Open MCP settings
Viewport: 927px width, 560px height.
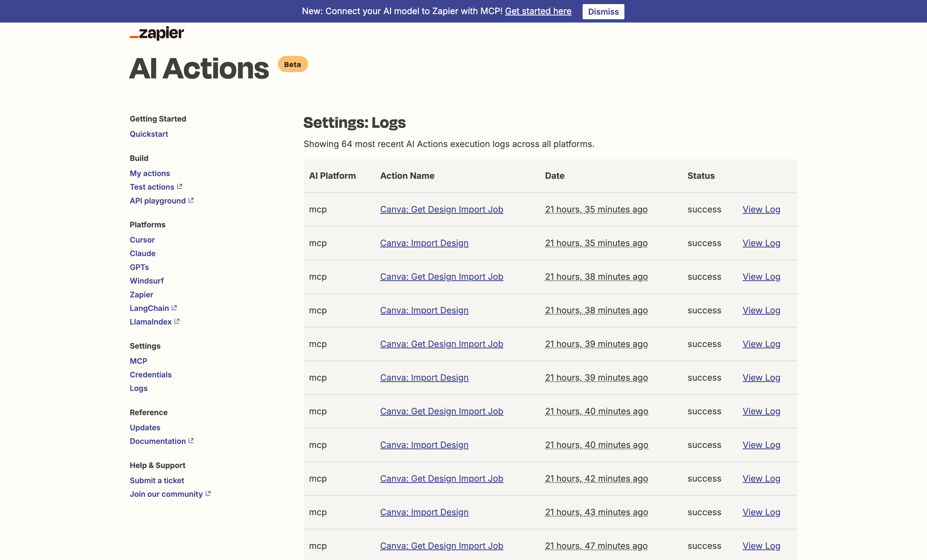138,361
